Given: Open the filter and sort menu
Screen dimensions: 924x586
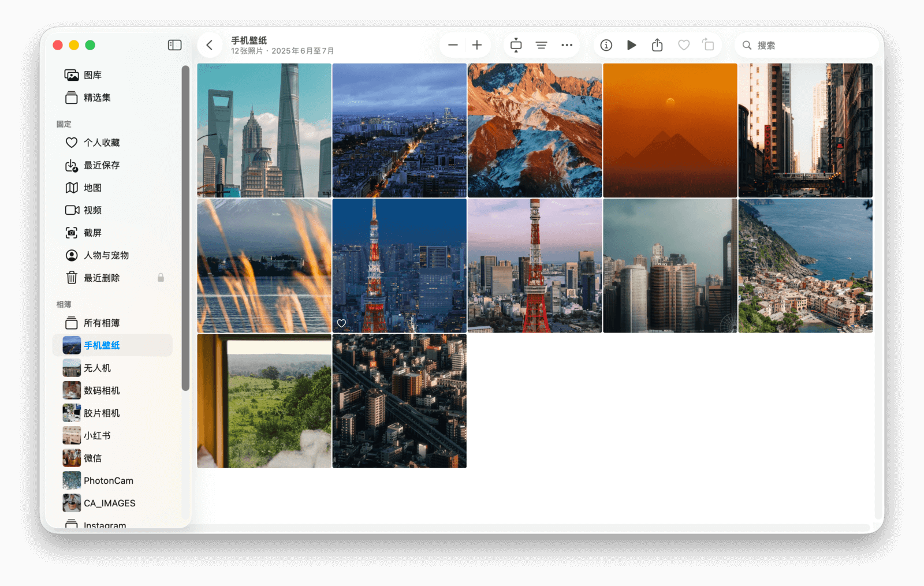Looking at the screenshot, I should (541, 45).
